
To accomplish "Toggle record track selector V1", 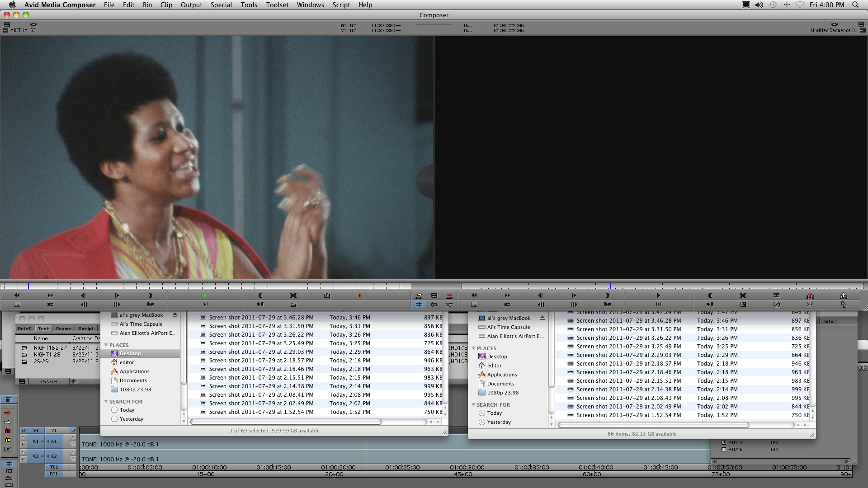I will pos(54,430).
